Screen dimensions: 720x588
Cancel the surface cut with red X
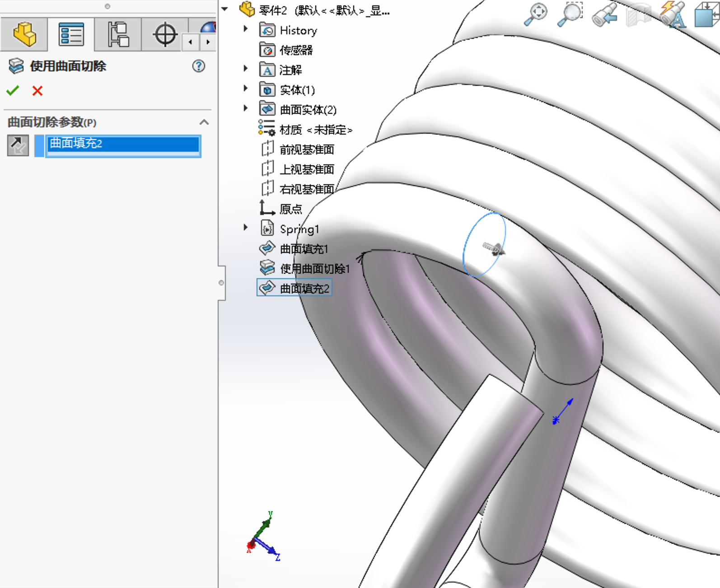37,91
